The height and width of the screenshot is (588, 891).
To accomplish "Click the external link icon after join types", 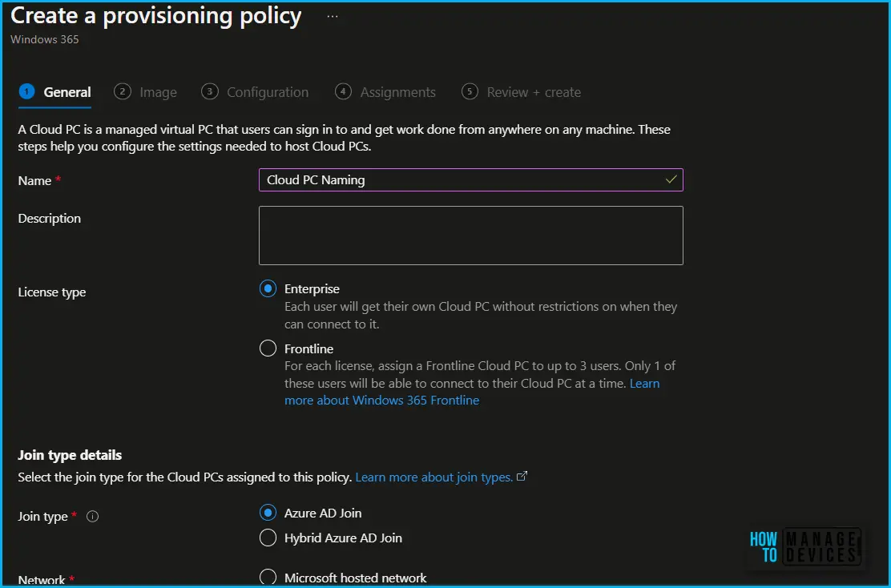I will click(x=522, y=476).
